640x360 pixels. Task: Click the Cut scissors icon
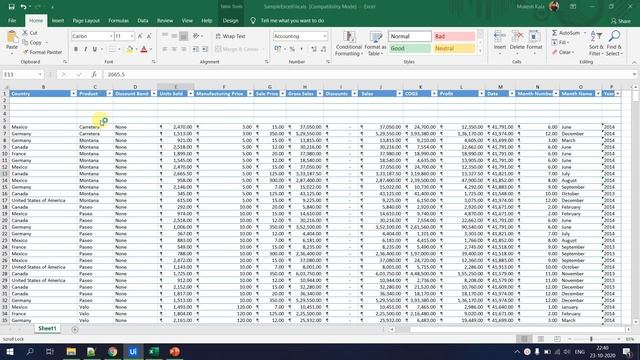click(25, 33)
